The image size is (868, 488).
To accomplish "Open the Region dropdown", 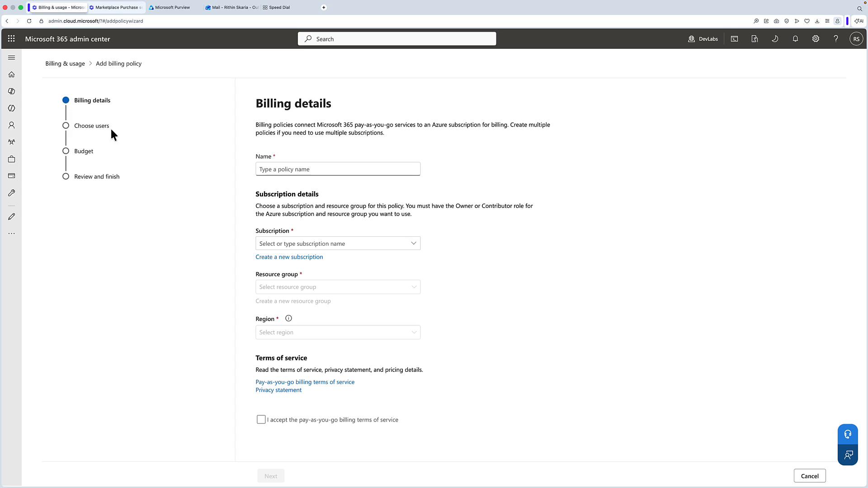I will pyautogui.click(x=338, y=333).
